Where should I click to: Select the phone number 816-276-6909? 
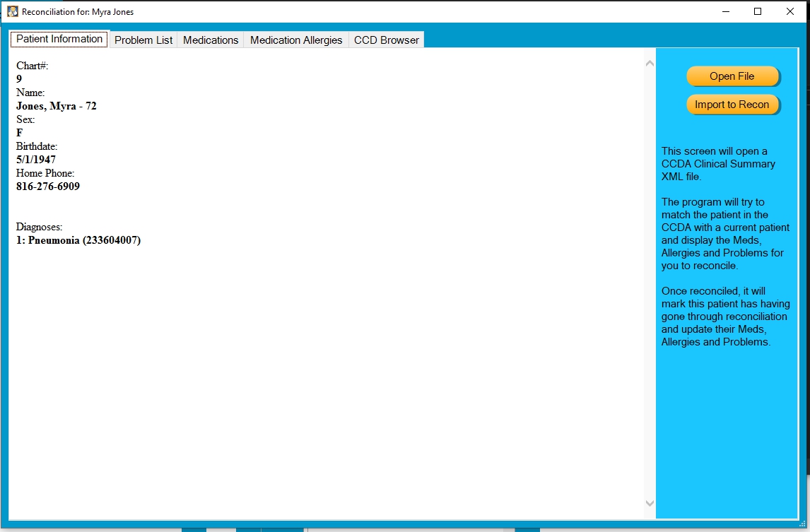(x=48, y=187)
